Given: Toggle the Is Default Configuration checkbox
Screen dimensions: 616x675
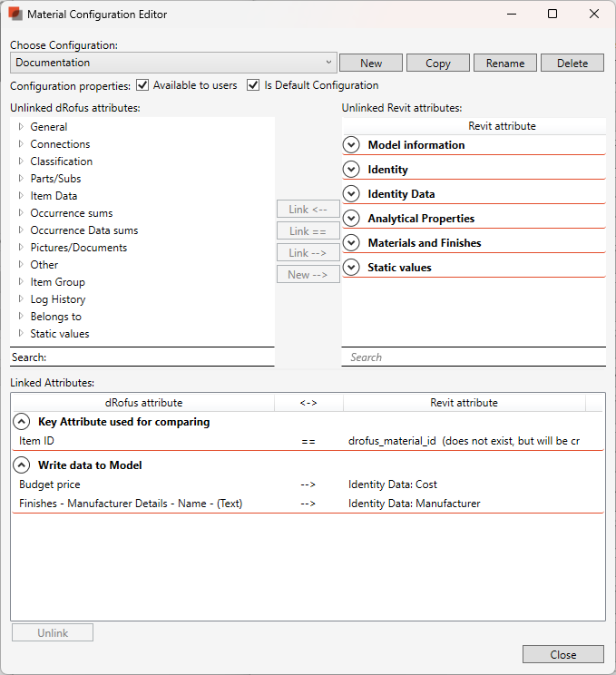Looking at the screenshot, I should point(253,85).
